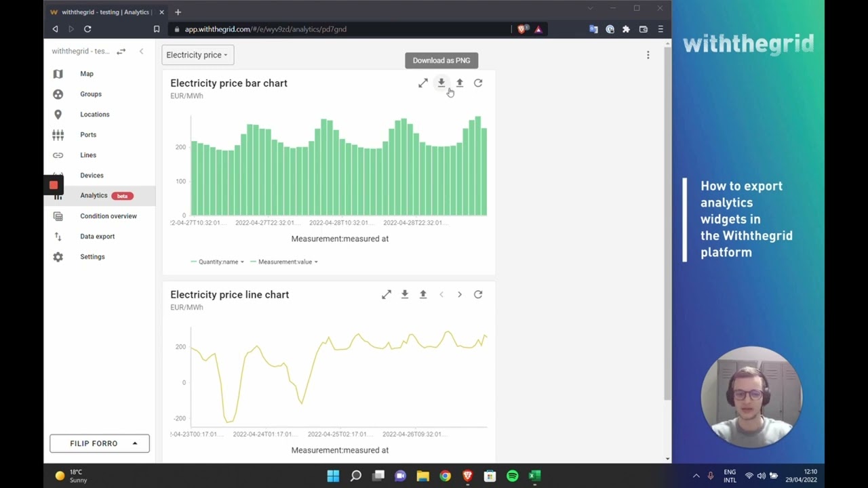The image size is (868, 488).
Task: Click the line chart upload/export icon
Action: click(x=423, y=294)
